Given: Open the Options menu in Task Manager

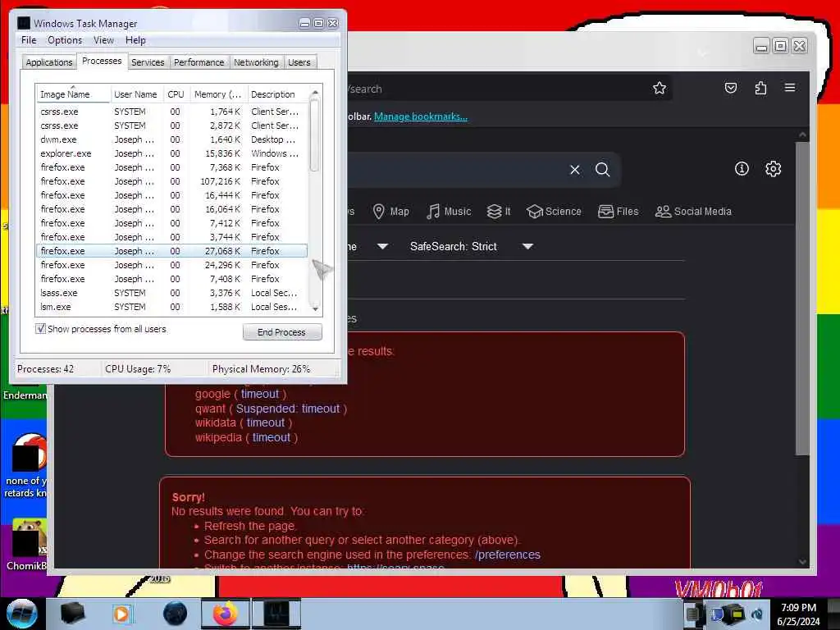Looking at the screenshot, I should pyautogui.click(x=65, y=40).
